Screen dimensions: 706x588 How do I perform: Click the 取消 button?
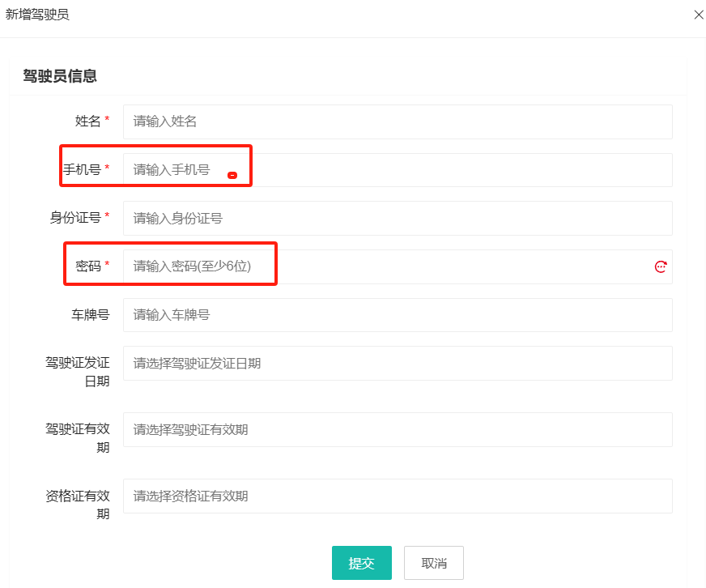(434, 563)
